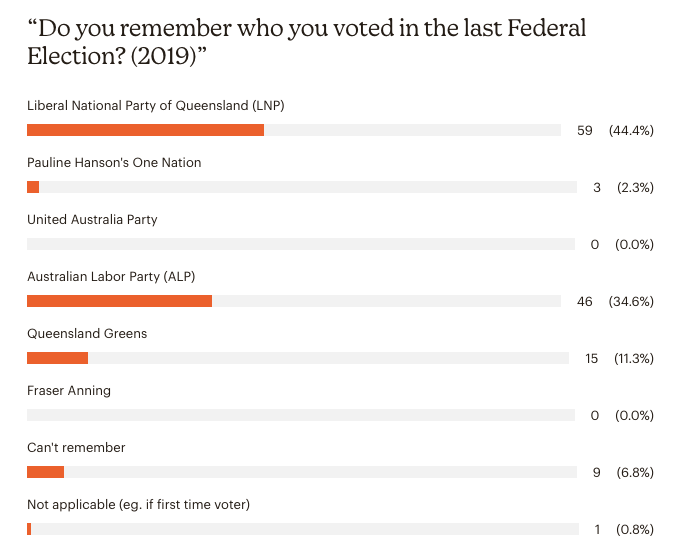Select the Not applicable first time voter label
This screenshot has width=680, height=560.
138,504
